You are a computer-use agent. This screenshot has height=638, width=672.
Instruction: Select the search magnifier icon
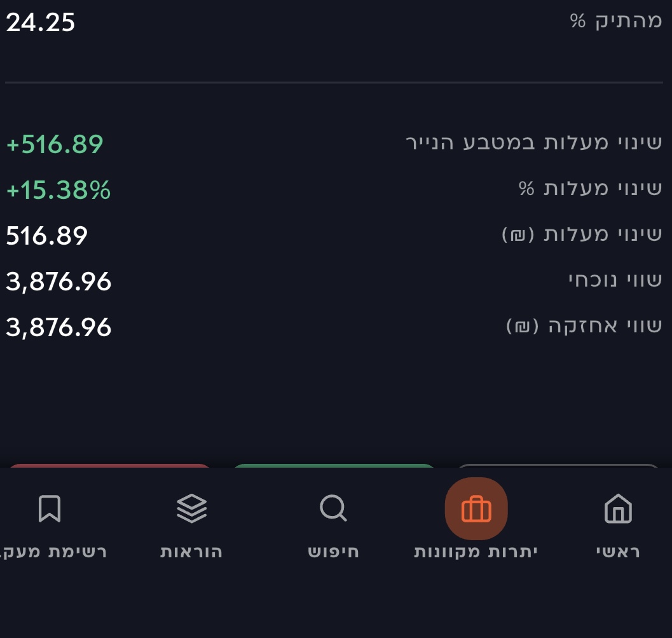pos(333,508)
